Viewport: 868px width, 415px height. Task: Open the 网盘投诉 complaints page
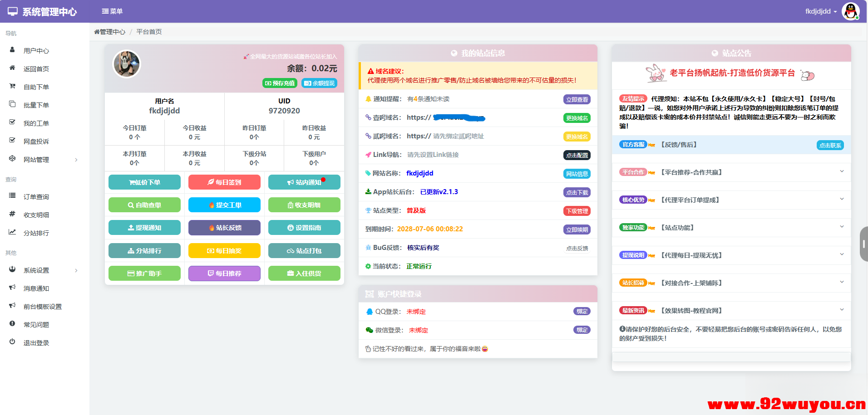(x=37, y=141)
